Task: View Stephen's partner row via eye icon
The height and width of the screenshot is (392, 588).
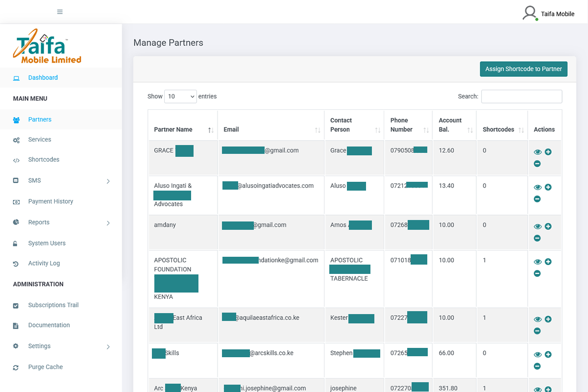Action: point(538,355)
